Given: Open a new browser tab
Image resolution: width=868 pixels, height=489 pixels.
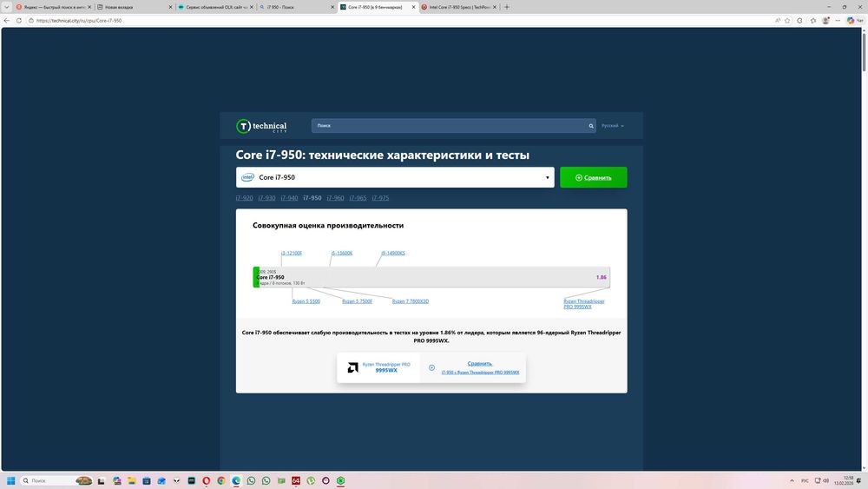Looking at the screenshot, I should pos(507,7).
